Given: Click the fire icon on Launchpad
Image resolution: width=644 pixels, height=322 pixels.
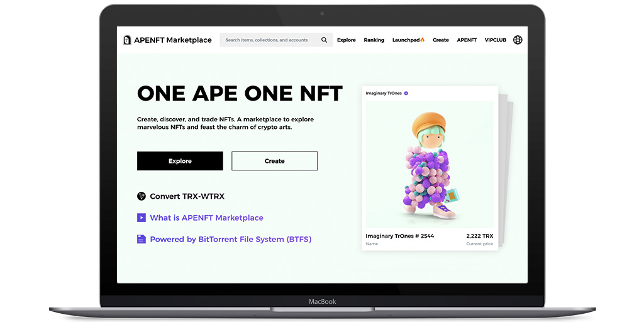Looking at the screenshot, I should click(x=423, y=40).
